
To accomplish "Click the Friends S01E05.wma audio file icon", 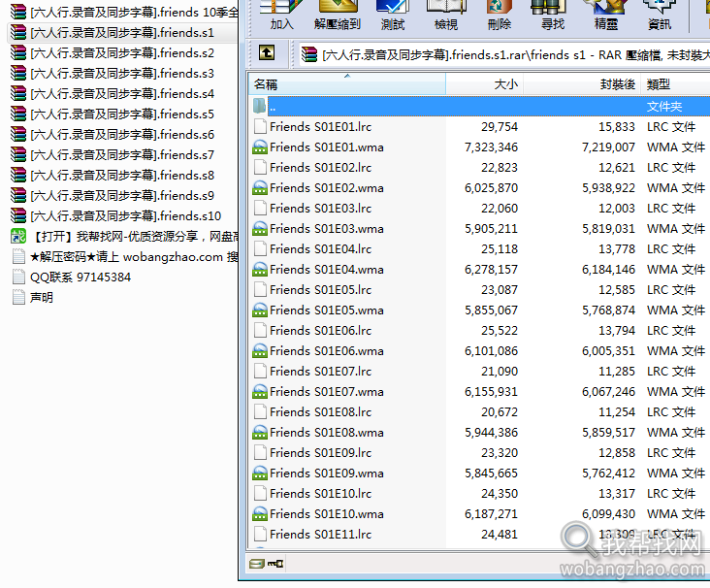I will 260,310.
